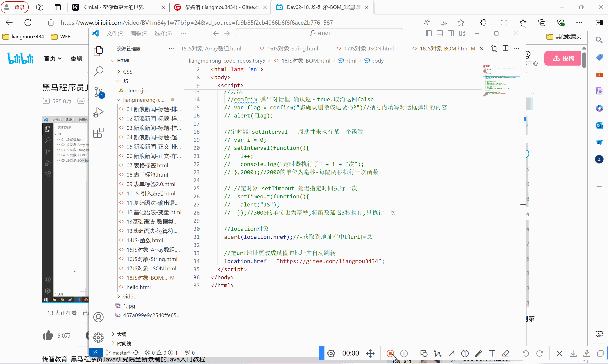The image size is (608, 364).
Task: Select the eraser tool in recording toolbar
Action: point(506,353)
